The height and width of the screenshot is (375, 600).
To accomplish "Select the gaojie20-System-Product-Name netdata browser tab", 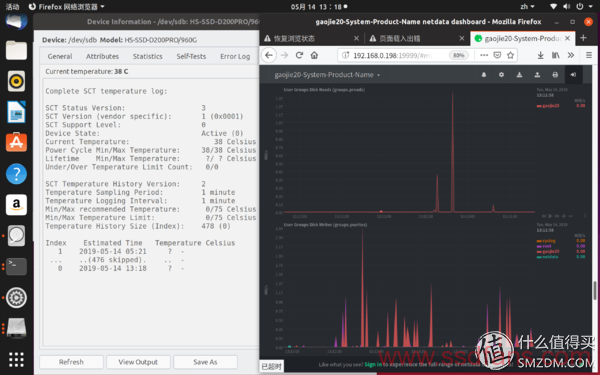I will pyautogui.click(x=523, y=38).
